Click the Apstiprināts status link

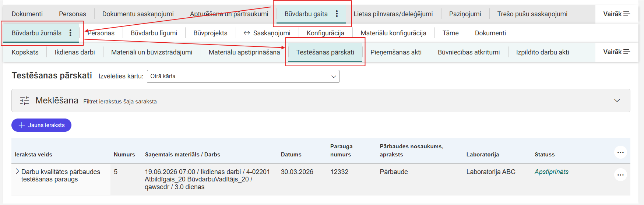[551, 172]
